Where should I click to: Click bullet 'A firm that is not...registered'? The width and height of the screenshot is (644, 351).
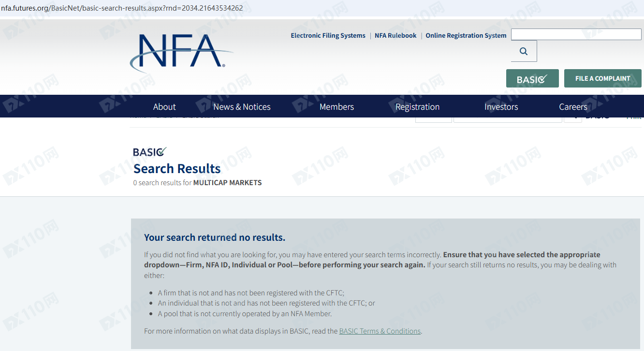pyautogui.click(x=251, y=293)
